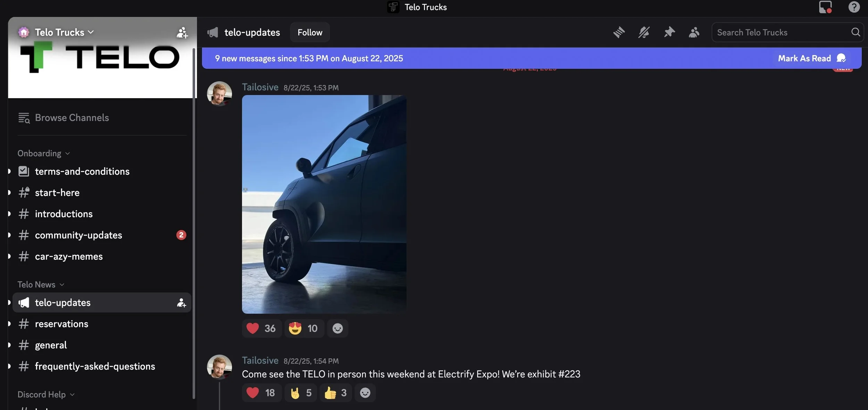
Task: Toggle the heart-eyes reaction showing 10
Action: coord(303,328)
